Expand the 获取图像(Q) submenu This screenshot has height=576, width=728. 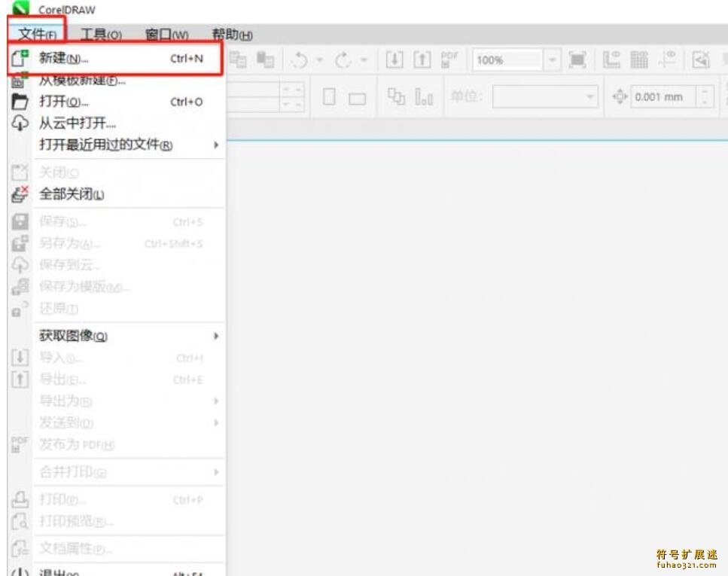115,336
